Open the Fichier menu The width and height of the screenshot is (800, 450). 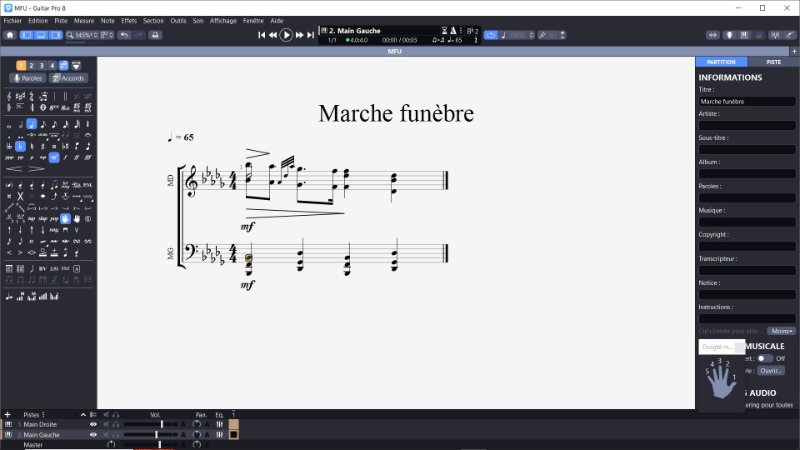13,20
